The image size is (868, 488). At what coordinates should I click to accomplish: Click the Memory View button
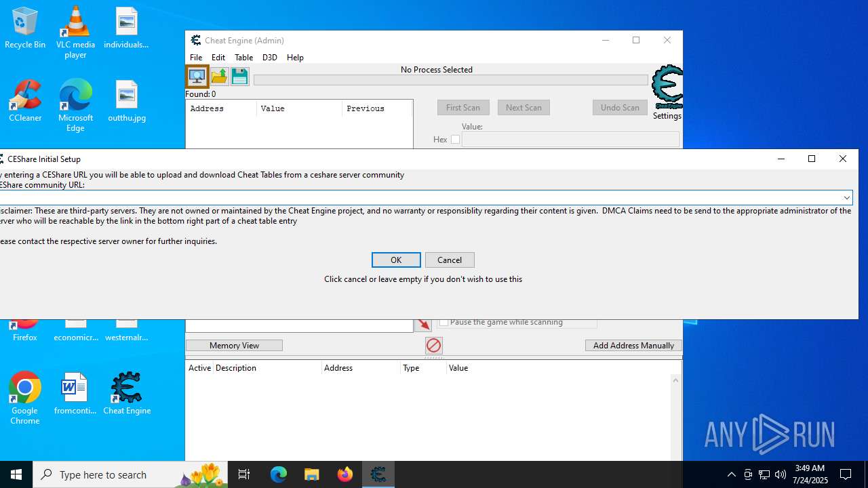[234, 346]
